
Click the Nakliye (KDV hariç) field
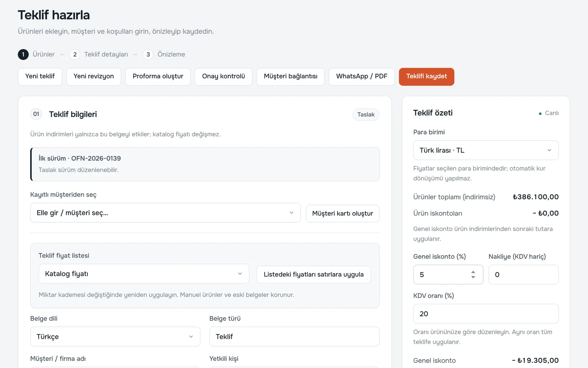pyautogui.click(x=523, y=275)
